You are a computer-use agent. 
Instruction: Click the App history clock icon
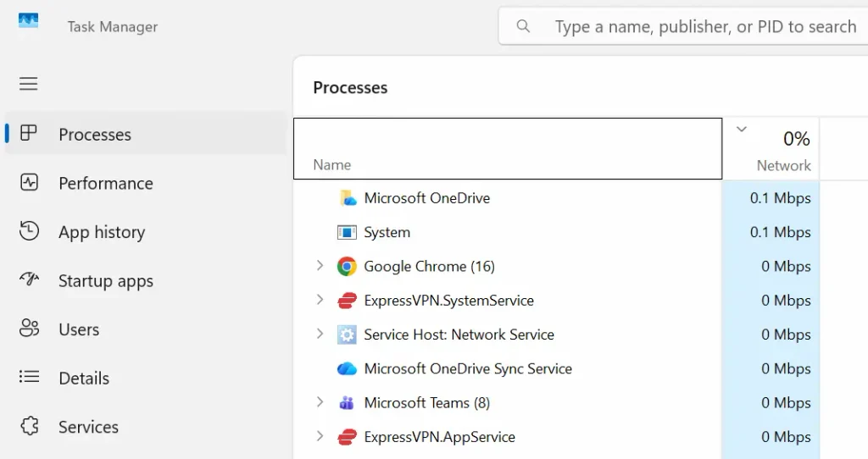(x=29, y=230)
